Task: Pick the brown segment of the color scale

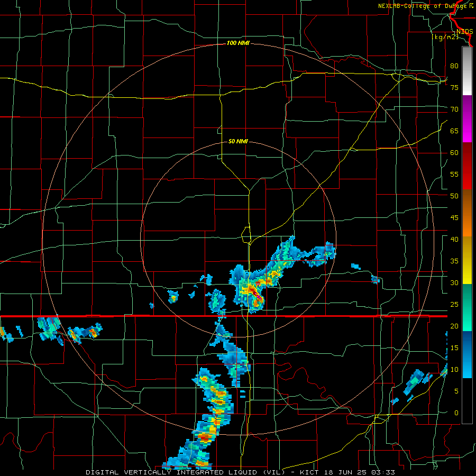Action: (467, 202)
